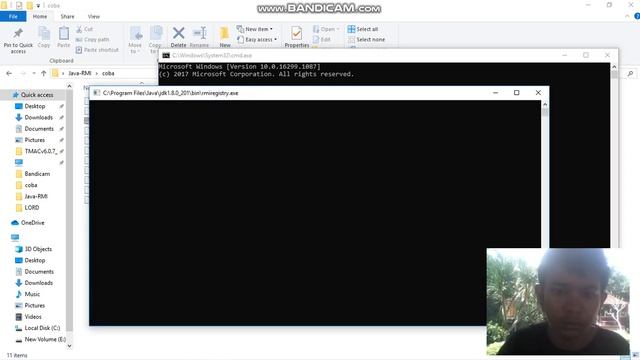
Task: Click the Move to icon
Action: pos(136,33)
